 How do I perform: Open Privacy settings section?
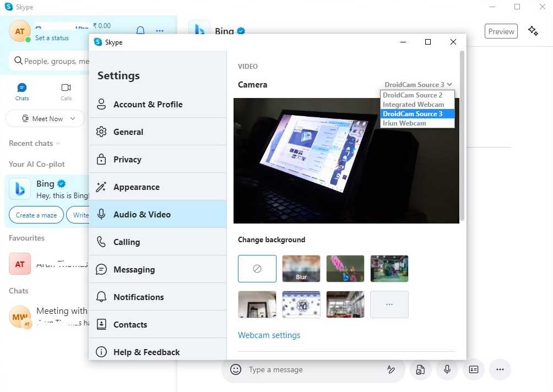point(158,159)
